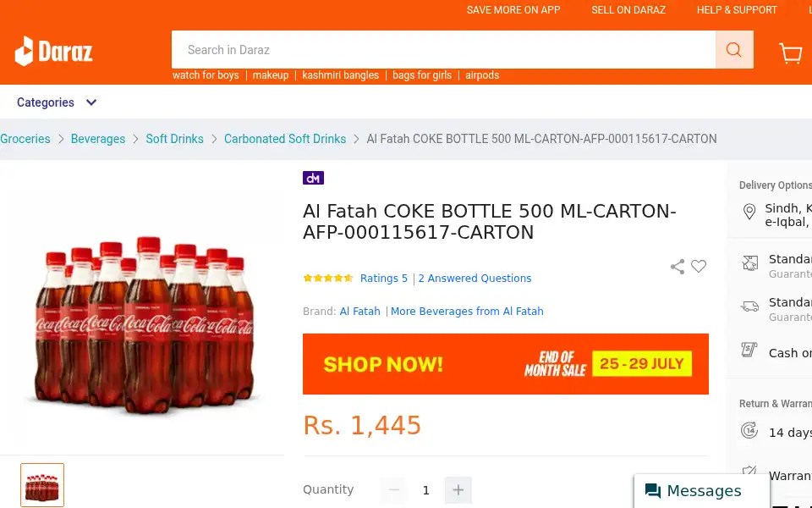Click the purple dM Daraz Mall badge
The height and width of the screenshot is (508, 812).
[313, 178]
